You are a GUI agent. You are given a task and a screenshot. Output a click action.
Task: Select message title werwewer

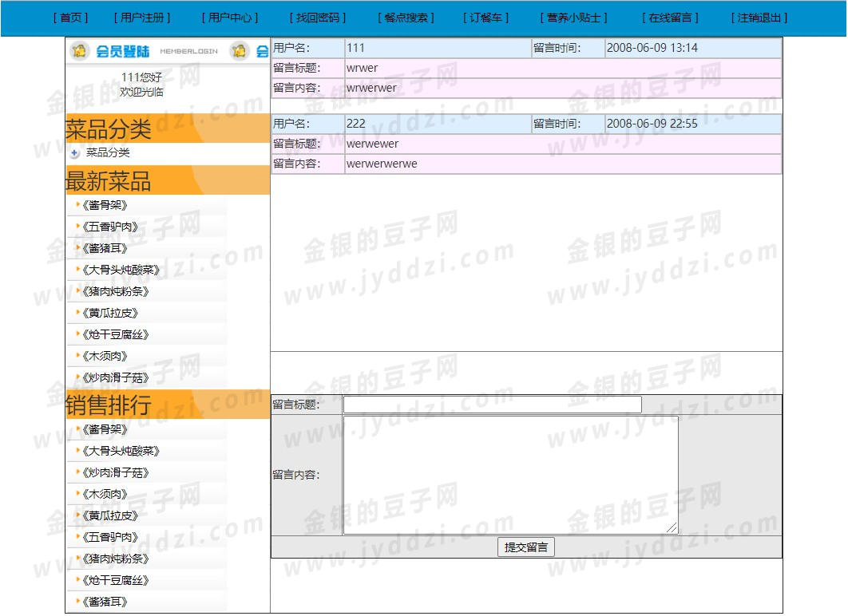pos(372,144)
